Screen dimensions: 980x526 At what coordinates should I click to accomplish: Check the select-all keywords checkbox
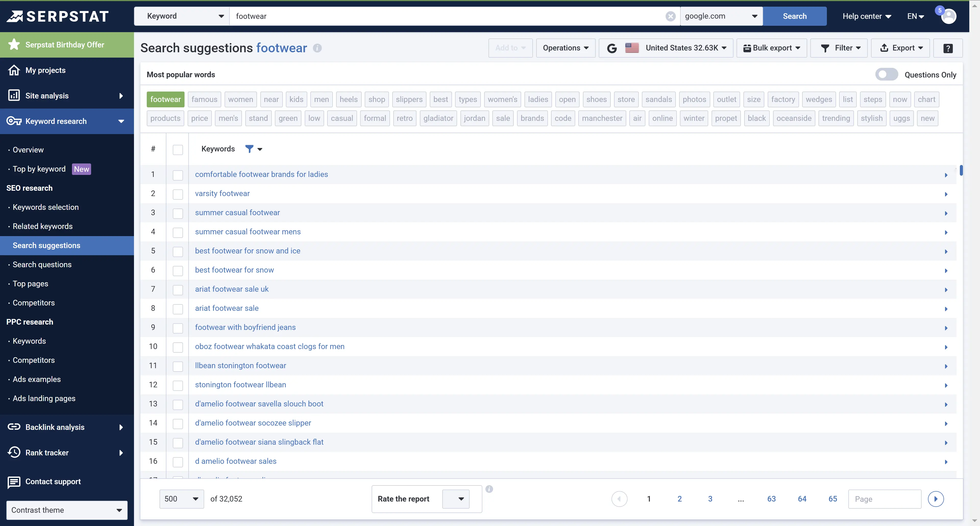coord(178,149)
